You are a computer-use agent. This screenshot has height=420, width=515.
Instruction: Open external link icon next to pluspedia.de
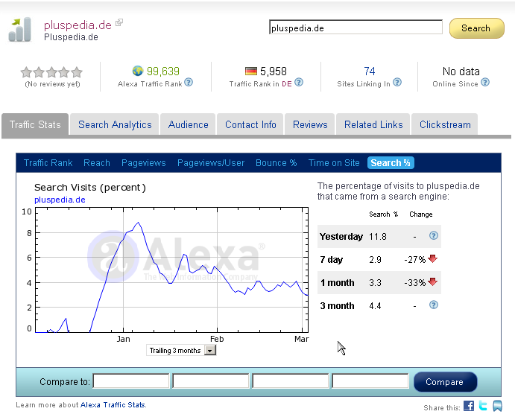click(119, 22)
